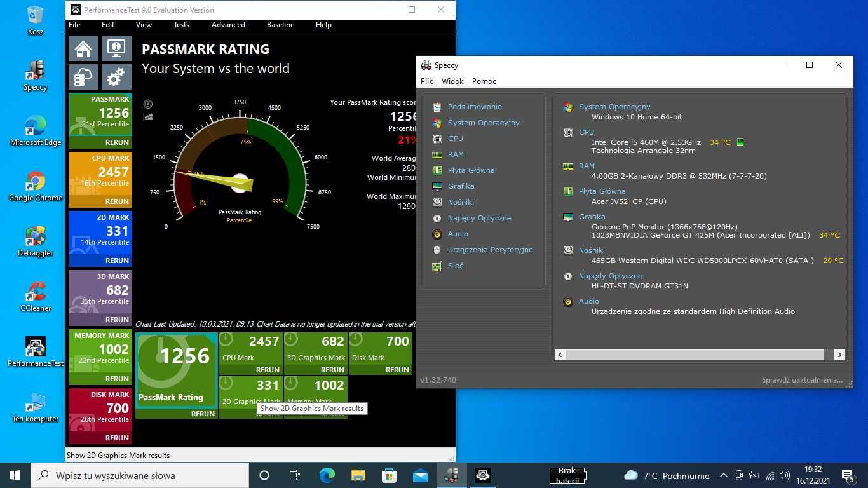Open weather widget 7°C Pochmurnie

(667, 475)
